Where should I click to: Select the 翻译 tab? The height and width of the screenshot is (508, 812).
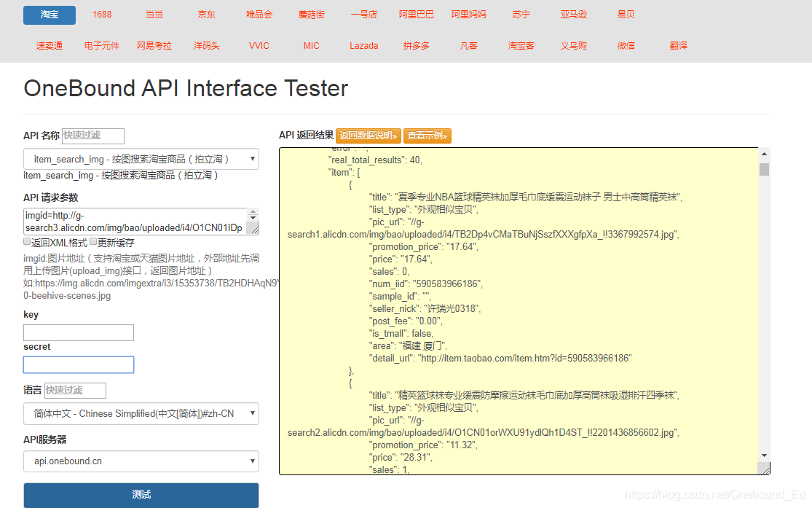679,46
